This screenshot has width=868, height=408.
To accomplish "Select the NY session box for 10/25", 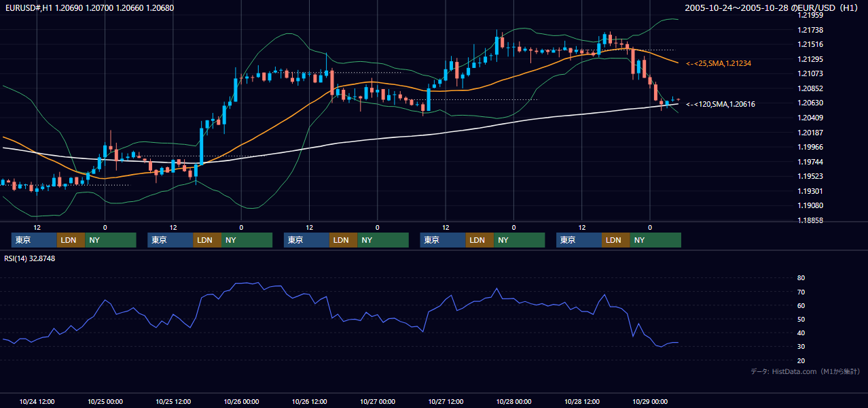I will 247,240.
